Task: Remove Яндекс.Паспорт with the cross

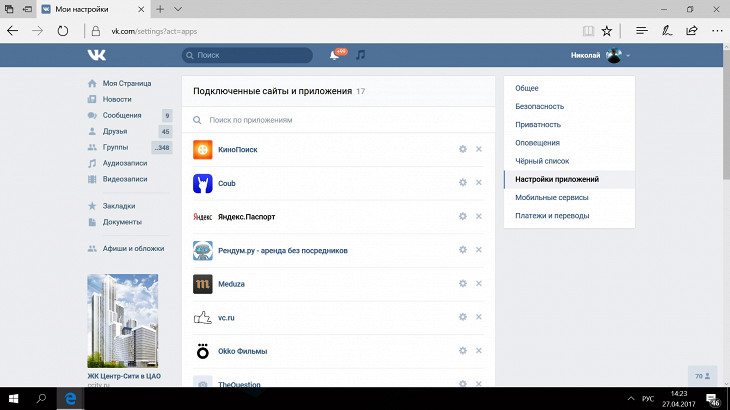Action: [x=479, y=216]
